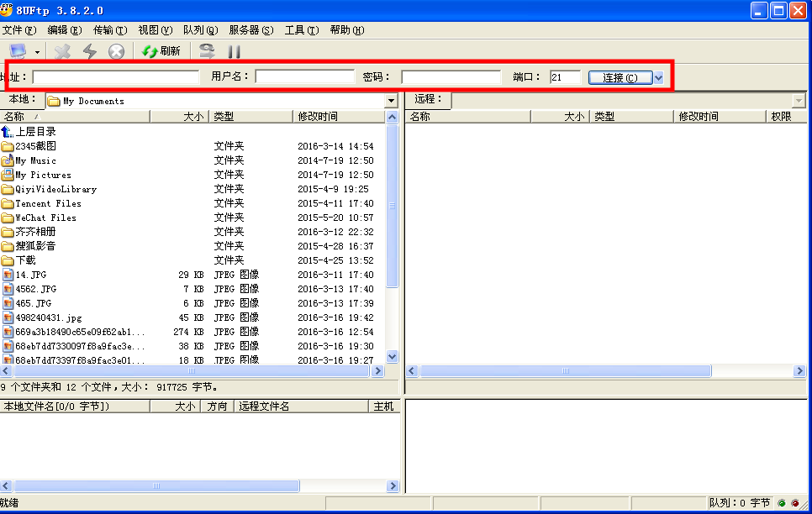Screen dimensions: 812x514
Task: Sort local files by 修改时间 column
Action: coord(340,117)
